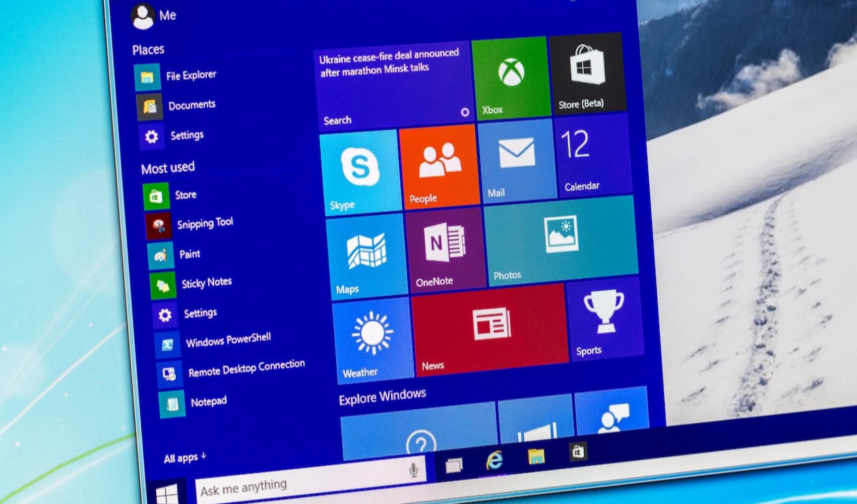
Task: Click the Windows PowerShell icon
Action: [x=167, y=345]
